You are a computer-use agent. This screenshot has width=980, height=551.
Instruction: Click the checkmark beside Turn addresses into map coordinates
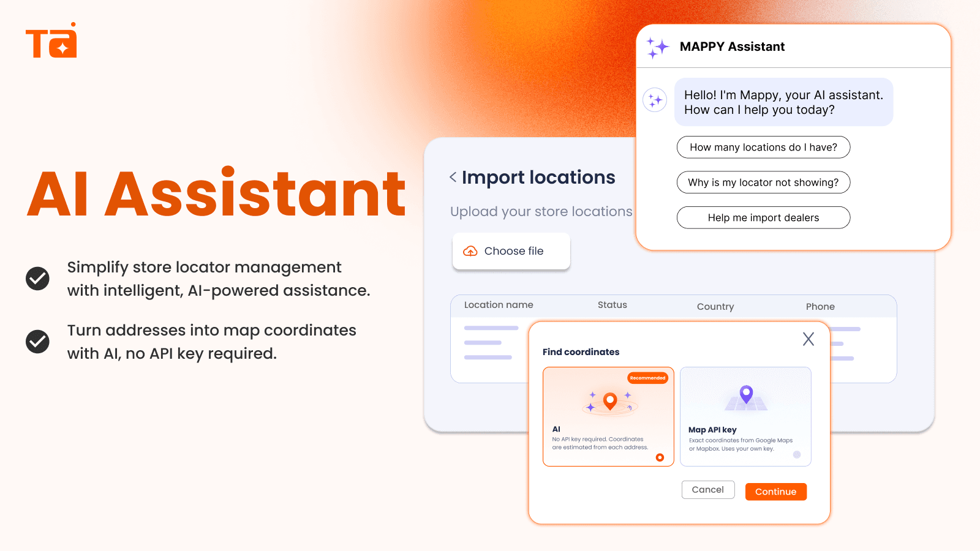[37, 342]
